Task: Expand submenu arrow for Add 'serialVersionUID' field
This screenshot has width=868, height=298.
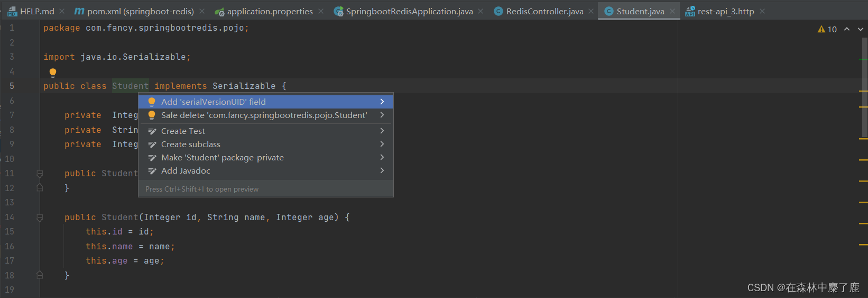Action: 382,102
